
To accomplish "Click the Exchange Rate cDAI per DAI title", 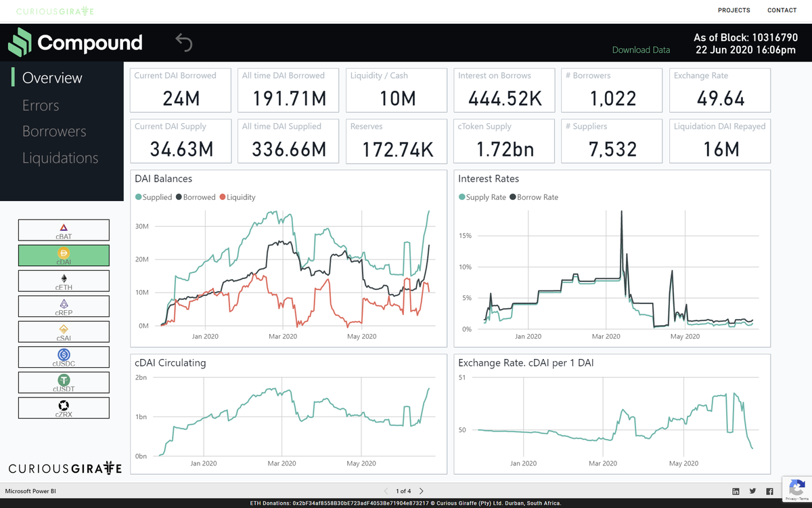I will pyautogui.click(x=524, y=363).
